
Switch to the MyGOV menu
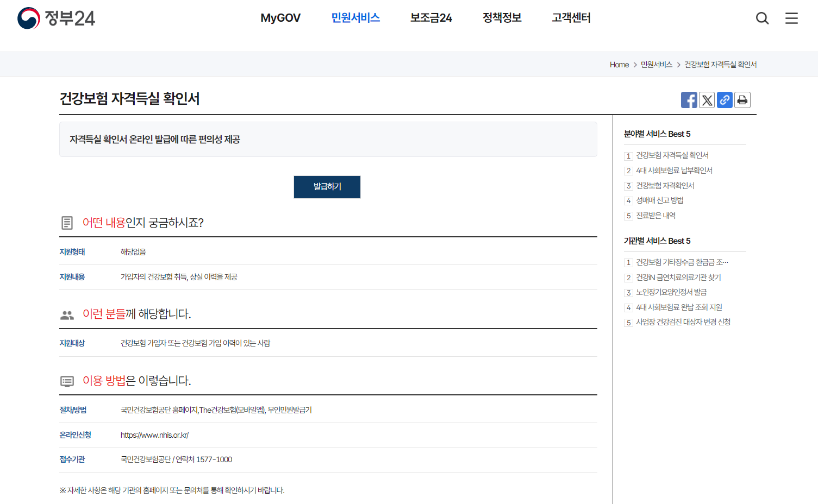[x=280, y=18]
